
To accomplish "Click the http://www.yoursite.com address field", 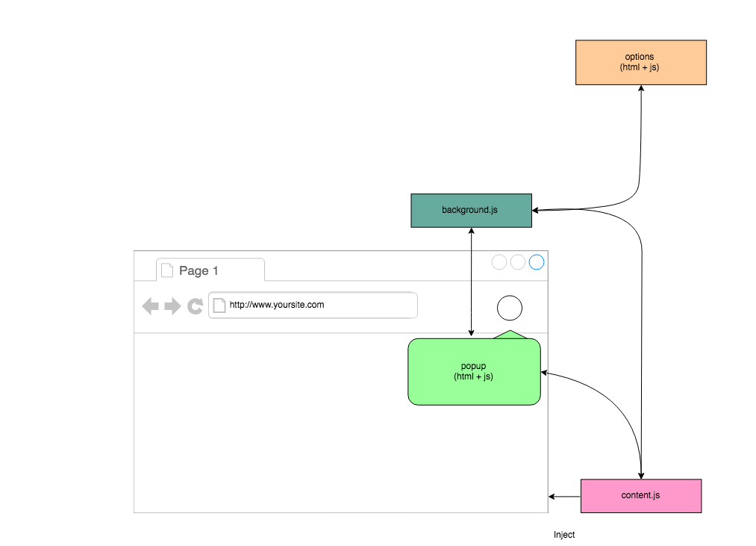I will 313,305.
